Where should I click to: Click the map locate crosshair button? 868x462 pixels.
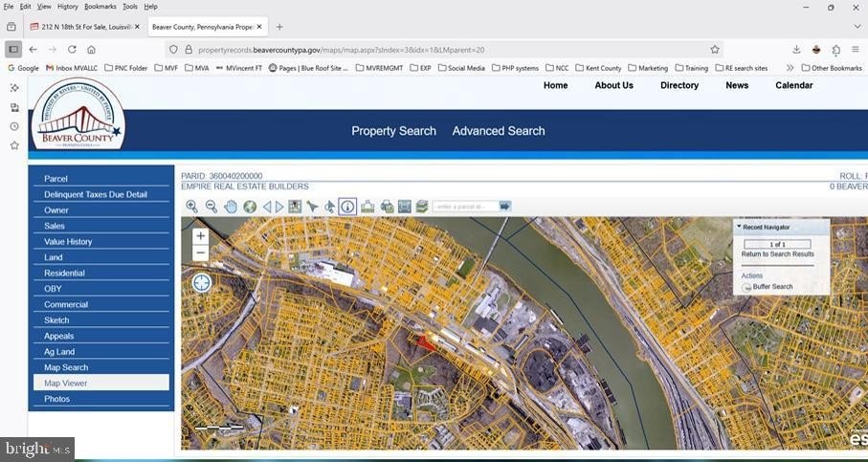tap(201, 282)
